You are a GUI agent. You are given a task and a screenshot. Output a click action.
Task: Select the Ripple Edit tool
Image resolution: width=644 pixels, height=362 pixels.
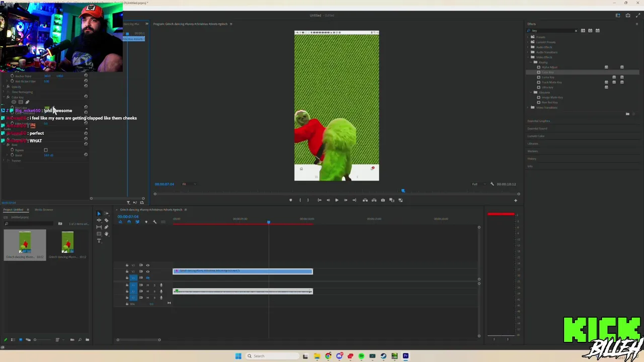[x=99, y=220]
